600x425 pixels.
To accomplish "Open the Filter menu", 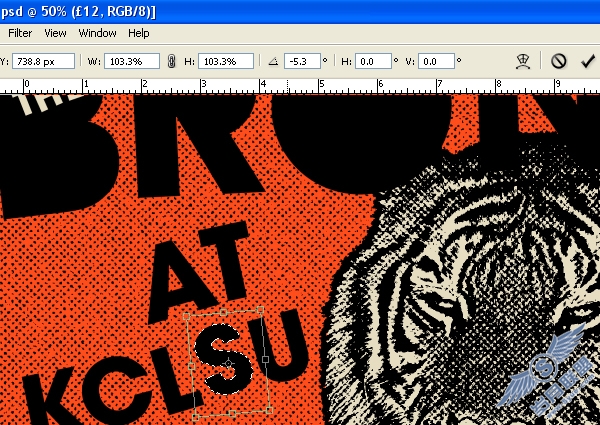I will 20,33.
